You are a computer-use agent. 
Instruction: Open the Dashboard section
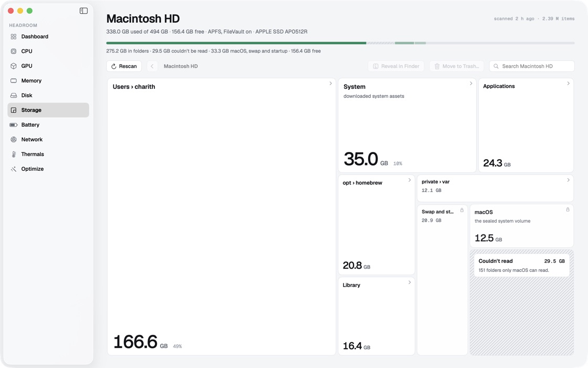[x=48, y=36]
